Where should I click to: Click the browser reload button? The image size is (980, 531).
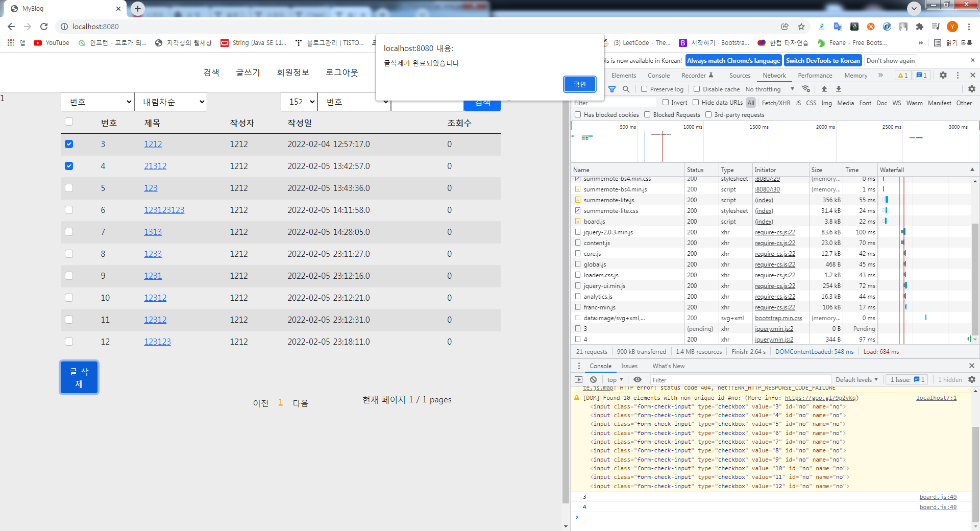tap(44, 27)
